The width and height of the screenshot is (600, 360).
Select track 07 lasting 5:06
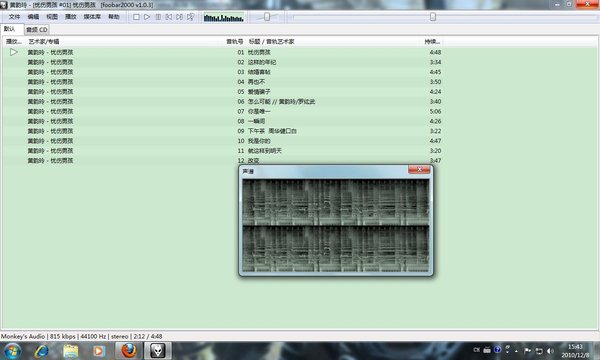pyautogui.click(x=223, y=111)
